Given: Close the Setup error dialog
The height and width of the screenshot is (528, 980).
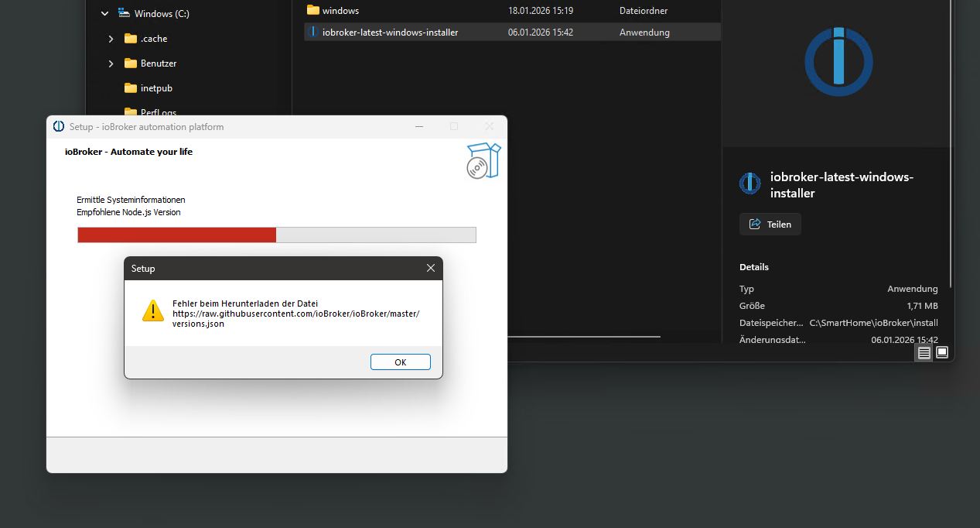Looking at the screenshot, I should pos(431,269).
